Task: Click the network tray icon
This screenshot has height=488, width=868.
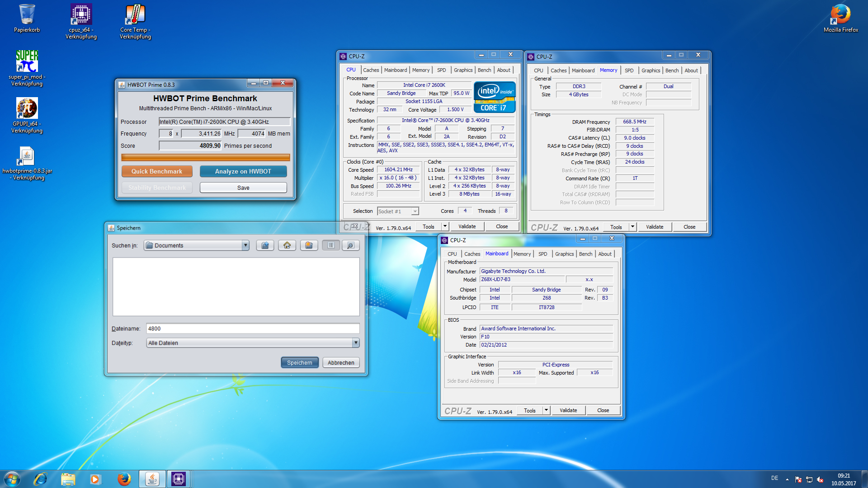Action: [809, 479]
